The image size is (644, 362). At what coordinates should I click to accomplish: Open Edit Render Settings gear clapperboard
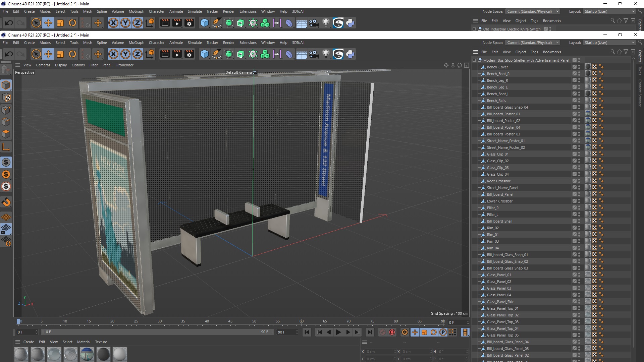click(189, 54)
